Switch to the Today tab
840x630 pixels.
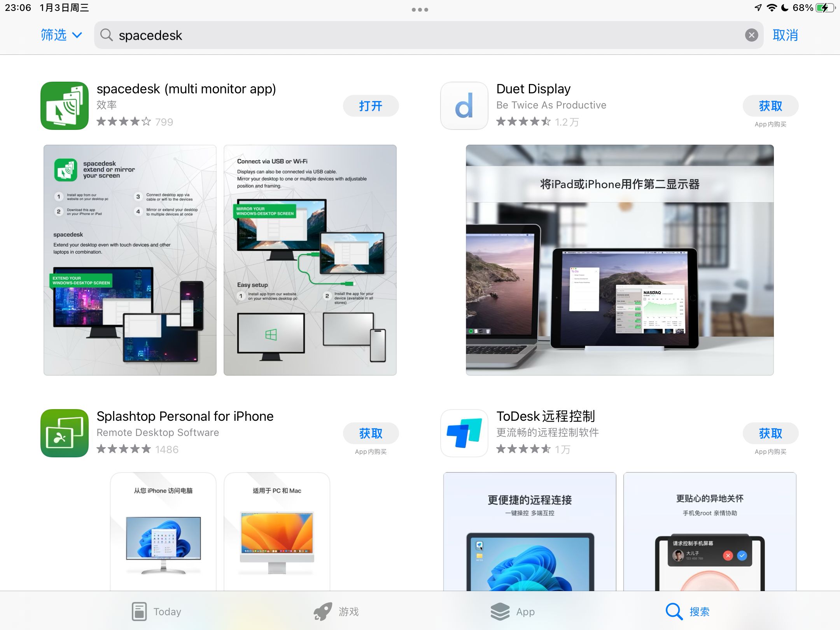(156, 611)
